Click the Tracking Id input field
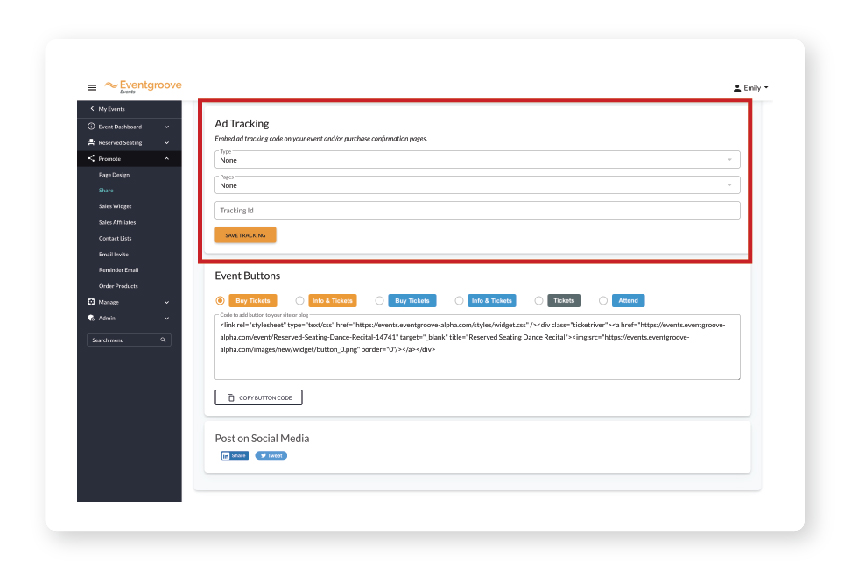 pos(477,210)
